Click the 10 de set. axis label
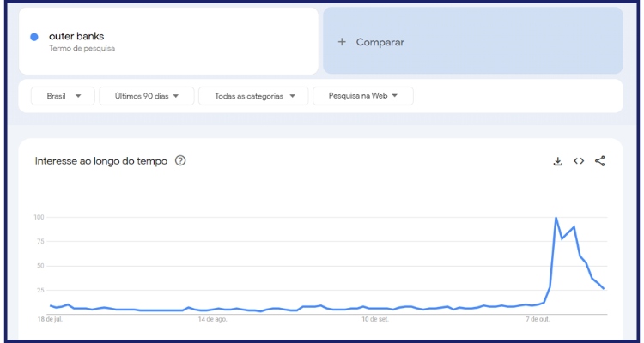644x343 pixels. (x=374, y=319)
